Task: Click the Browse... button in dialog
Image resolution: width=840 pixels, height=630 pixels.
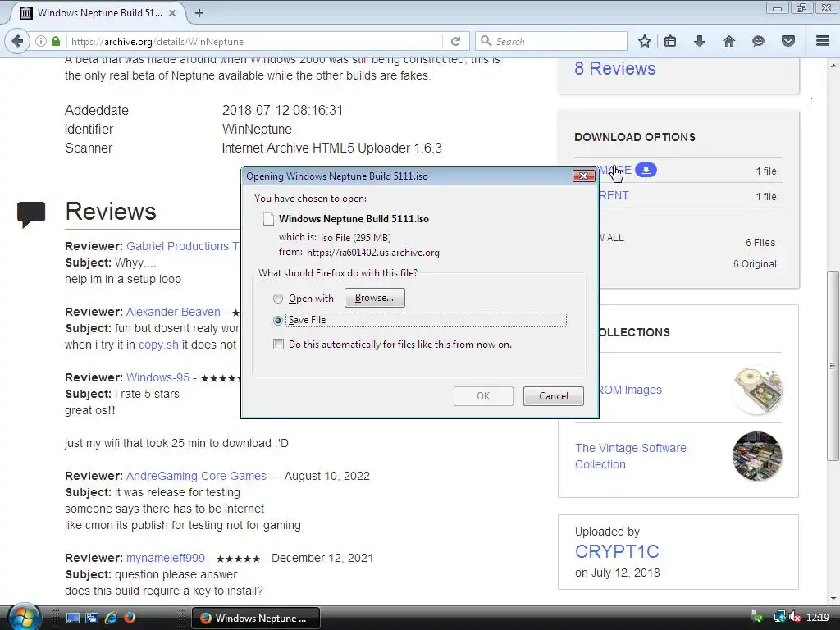Action: (x=374, y=298)
